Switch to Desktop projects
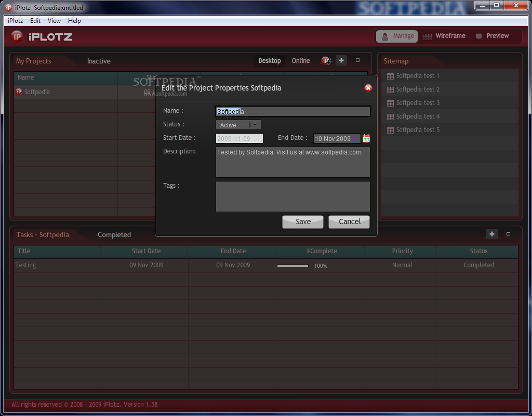Screen dimensions: 532x416 coord(270,61)
